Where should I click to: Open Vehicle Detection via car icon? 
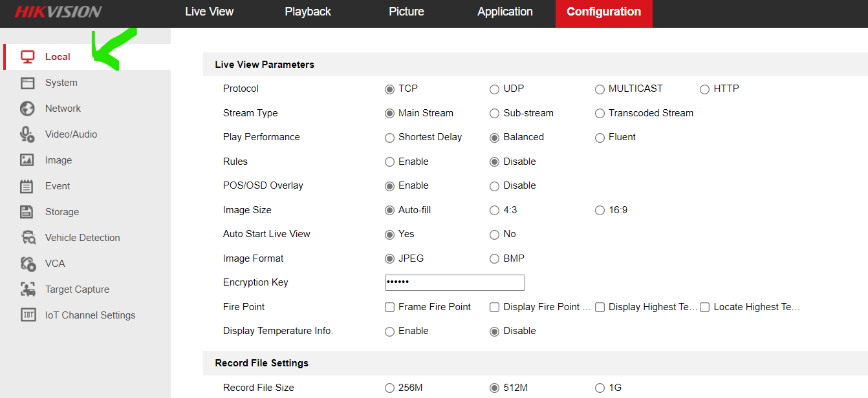(28, 238)
